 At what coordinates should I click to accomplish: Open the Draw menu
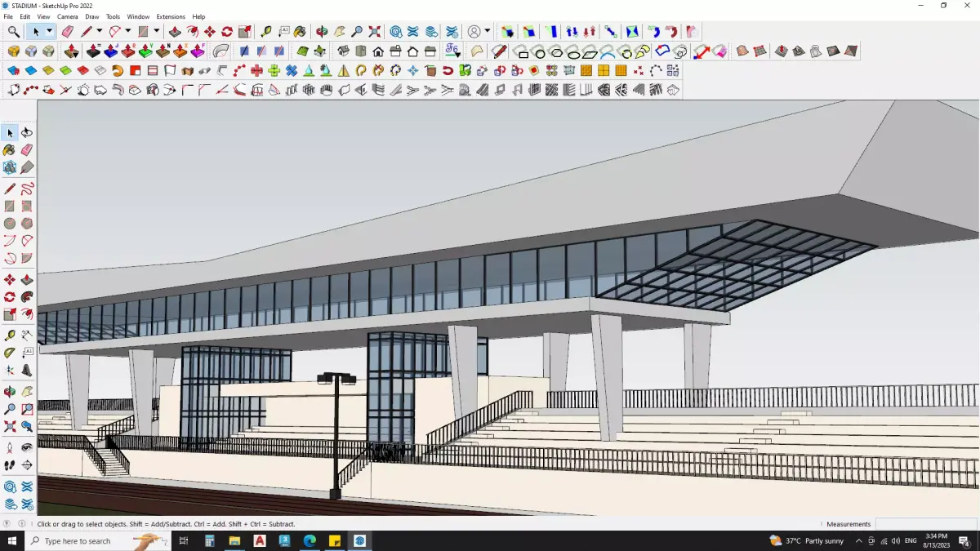(92, 16)
